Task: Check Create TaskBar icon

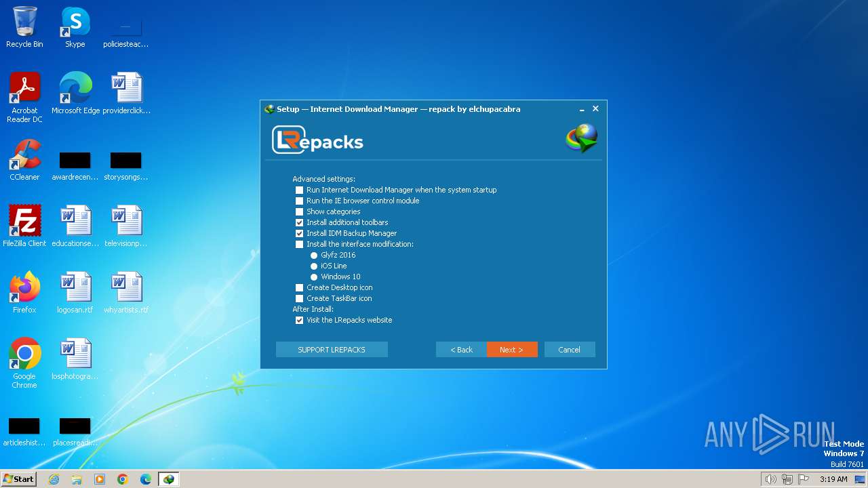Action: pos(299,299)
